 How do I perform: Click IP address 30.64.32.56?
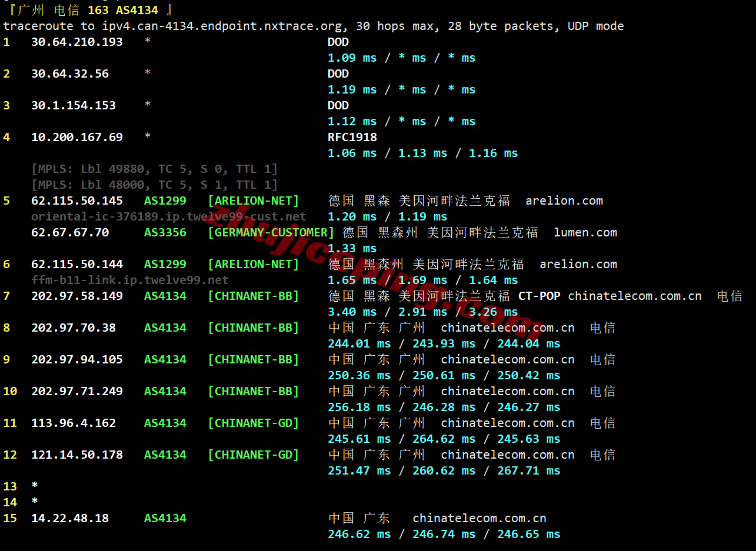pyautogui.click(x=70, y=74)
